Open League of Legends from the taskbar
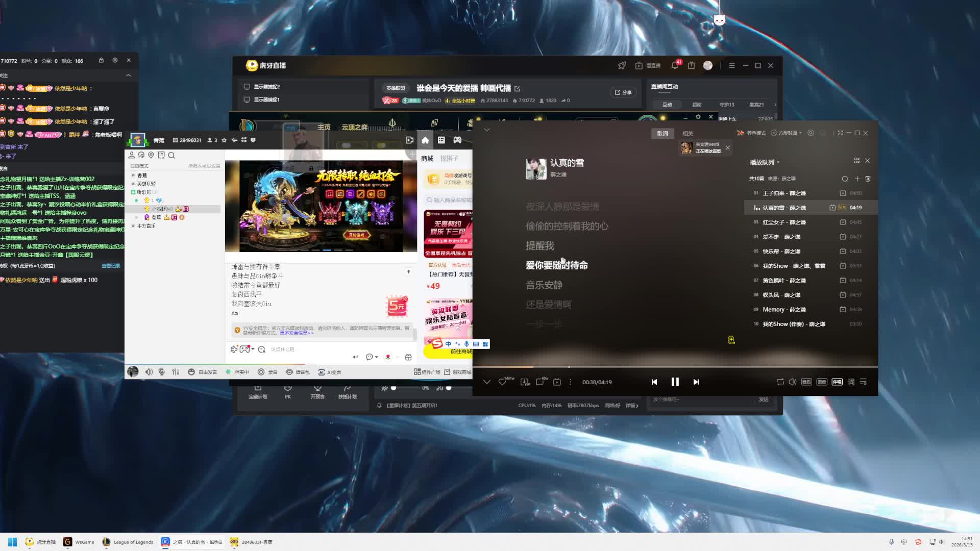980x551 pixels. click(x=128, y=542)
